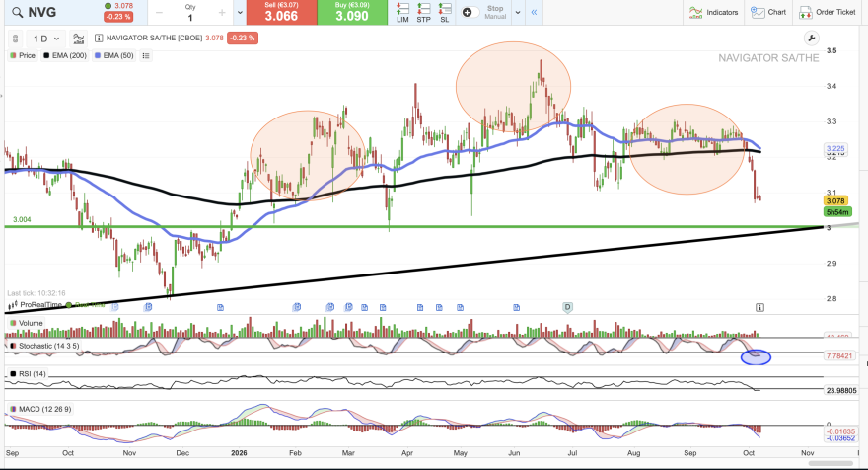
Task: Click the NAVIGATOR SA/THE [CBOE] title
Action: tap(155, 39)
